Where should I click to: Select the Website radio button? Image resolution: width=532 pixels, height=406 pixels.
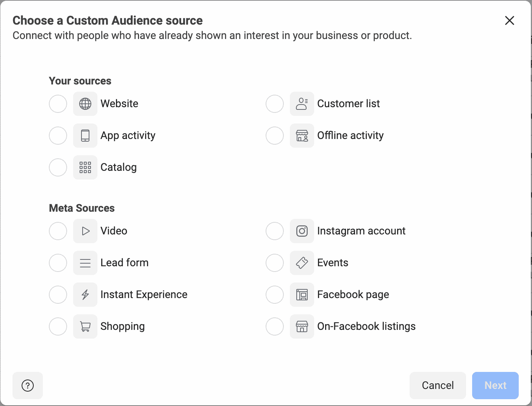pyautogui.click(x=58, y=104)
